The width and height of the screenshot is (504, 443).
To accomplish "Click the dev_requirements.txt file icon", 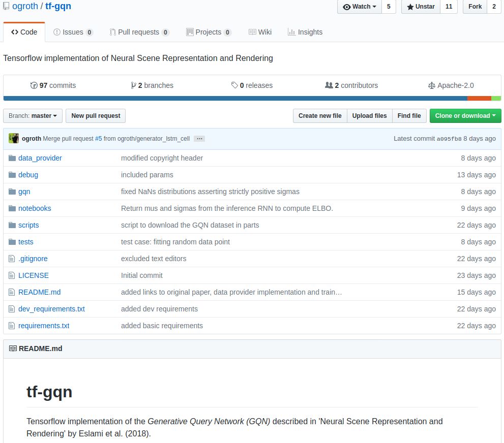I will click(x=12, y=309).
